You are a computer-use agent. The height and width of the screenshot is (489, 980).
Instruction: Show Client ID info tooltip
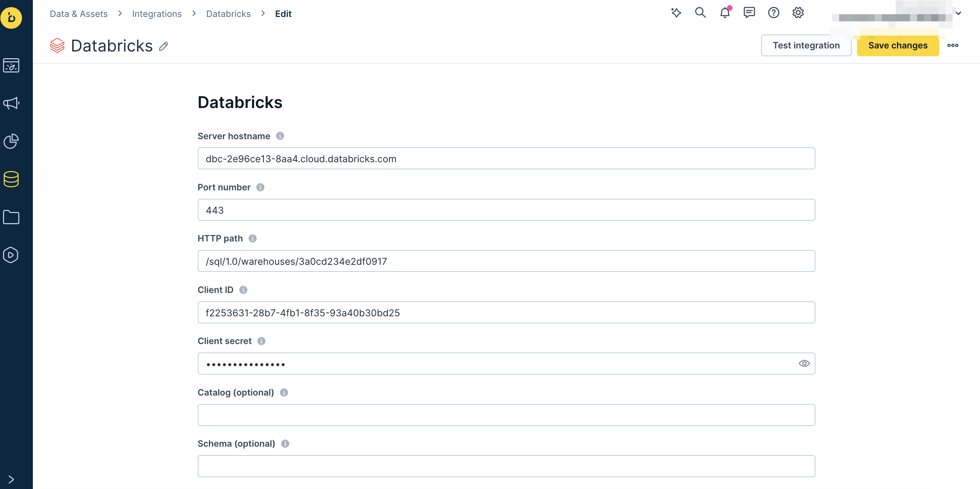point(243,290)
